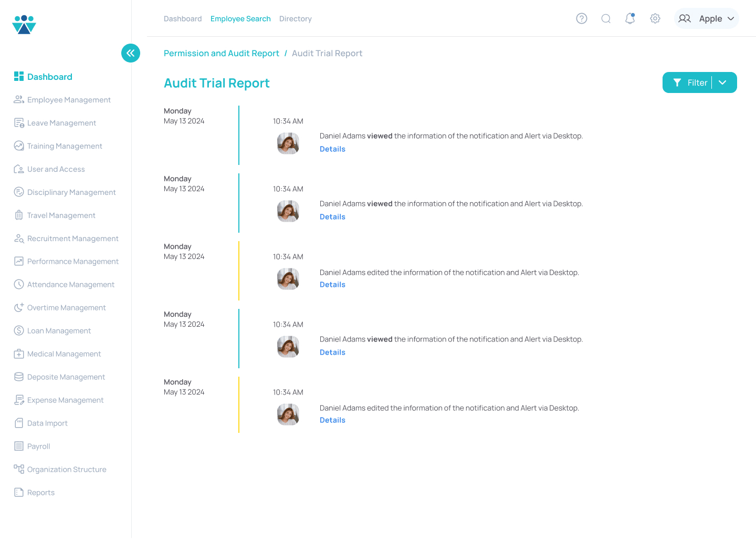Screen dimensions: 756x539
Task: Click the company logo icon
Action: coord(24,25)
